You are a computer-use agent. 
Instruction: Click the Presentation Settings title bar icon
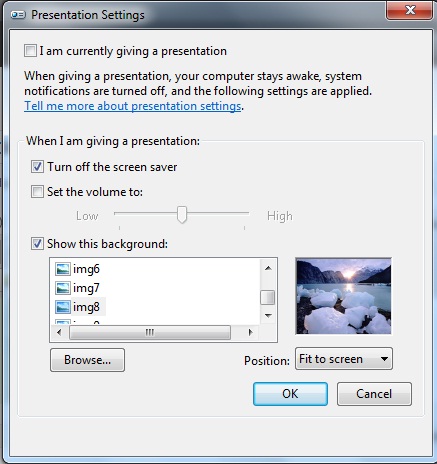pos(18,15)
